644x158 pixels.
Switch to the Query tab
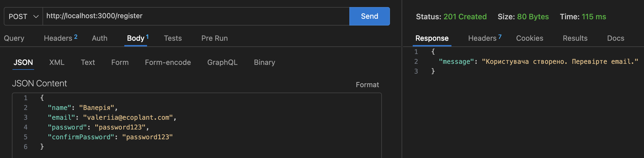(x=14, y=38)
